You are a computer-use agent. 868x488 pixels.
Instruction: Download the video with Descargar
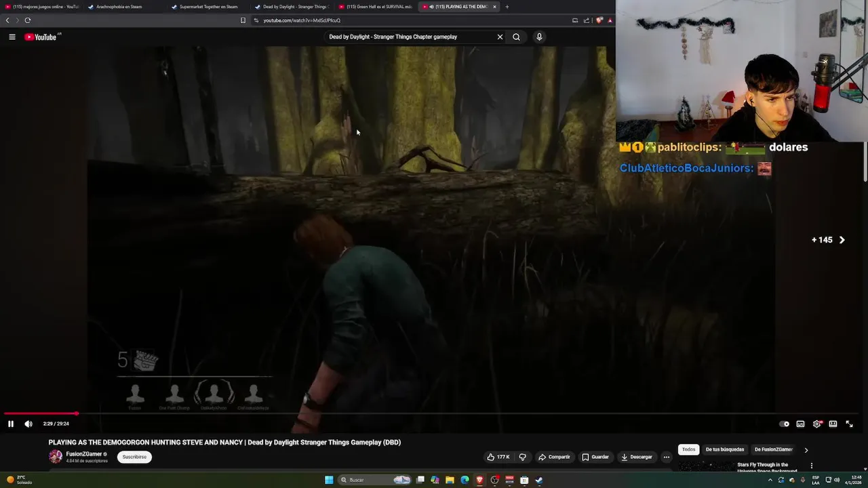(x=636, y=457)
